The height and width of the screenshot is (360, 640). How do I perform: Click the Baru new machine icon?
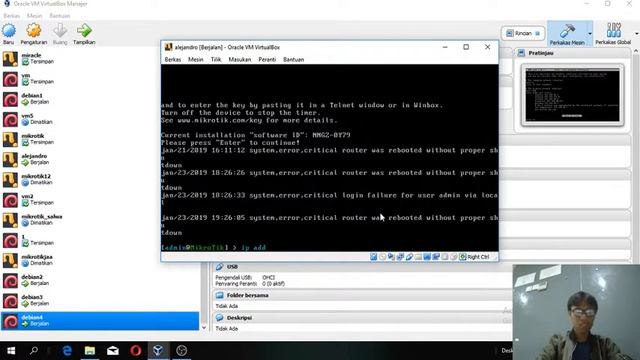tap(9, 31)
